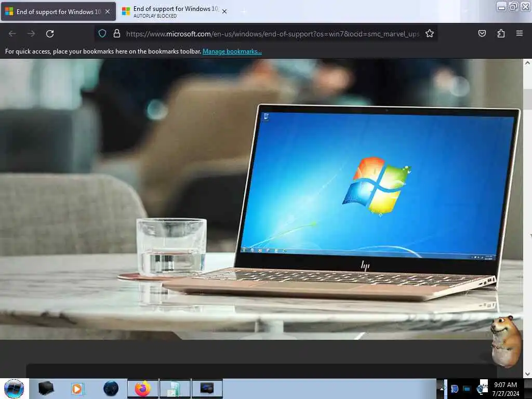The width and height of the screenshot is (532, 399).
Task: Open the Extensions puzzle menu
Action: [501, 33]
